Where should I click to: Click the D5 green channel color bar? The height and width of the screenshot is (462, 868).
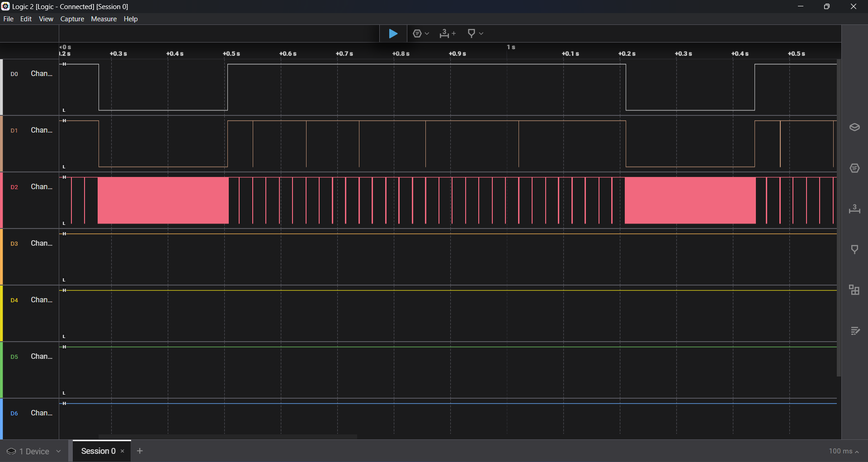click(x=1, y=370)
